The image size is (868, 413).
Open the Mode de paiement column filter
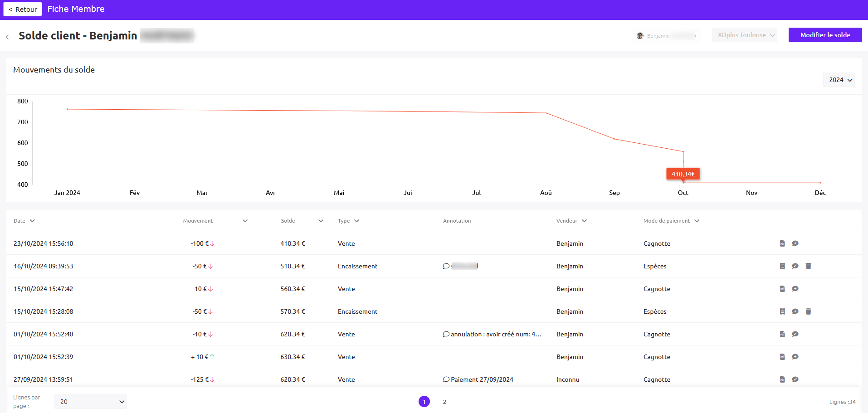pyautogui.click(x=697, y=221)
